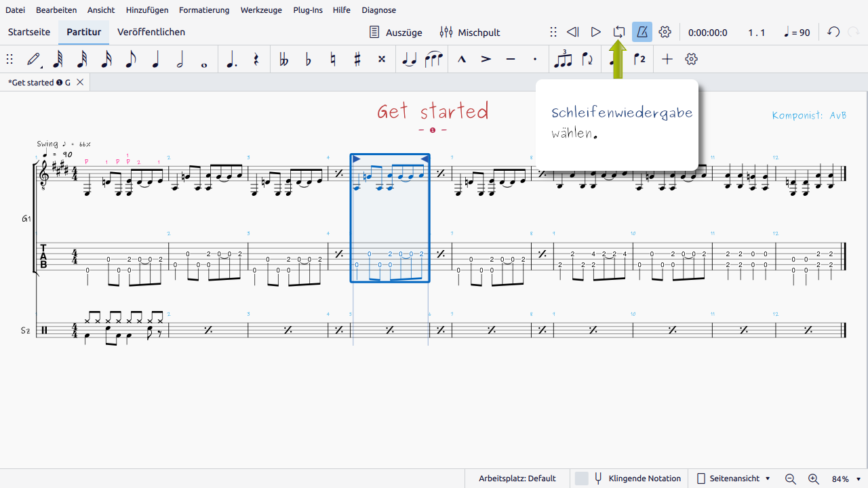Open the Seitenansicht view mode dropdown
868x488 pixels.
[x=734, y=479]
